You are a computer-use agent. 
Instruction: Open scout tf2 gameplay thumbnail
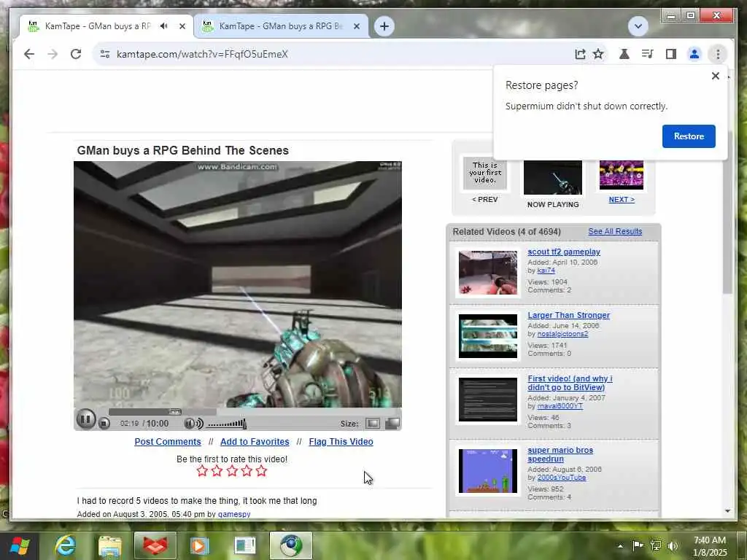click(x=487, y=273)
